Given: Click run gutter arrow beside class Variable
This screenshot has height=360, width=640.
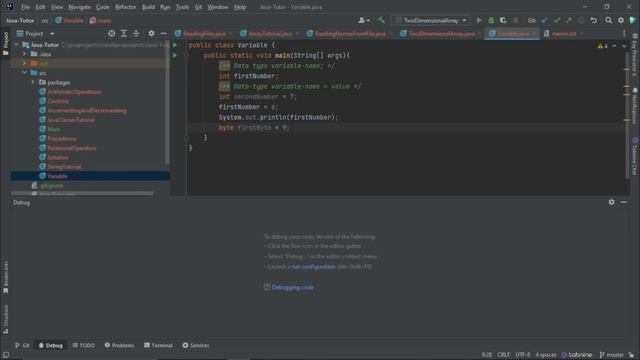Looking at the screenshot, I should 175,45.
